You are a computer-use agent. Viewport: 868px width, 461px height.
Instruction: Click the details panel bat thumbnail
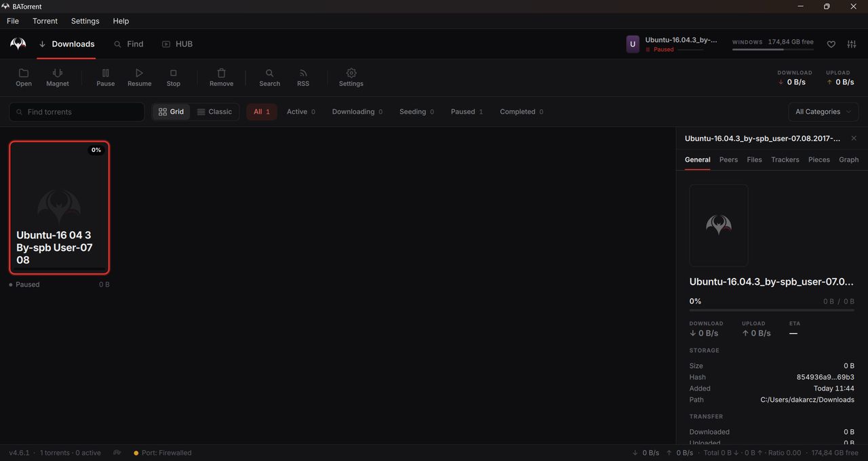719,225
